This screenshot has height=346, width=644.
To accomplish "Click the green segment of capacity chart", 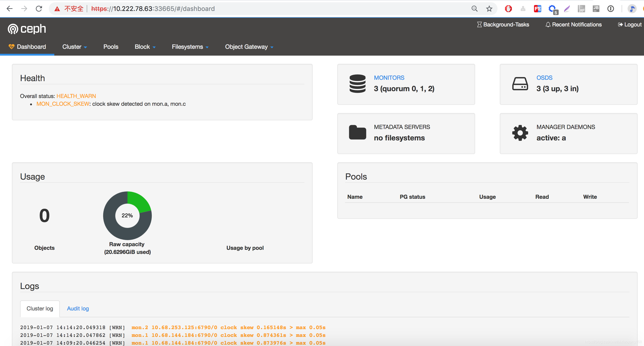I will [138, 202].
